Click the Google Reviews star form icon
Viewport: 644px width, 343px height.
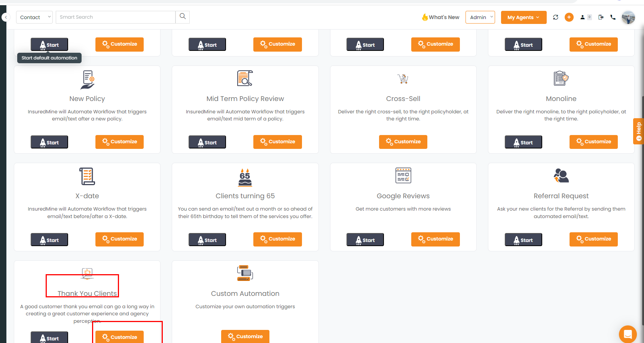coord(403,175)
